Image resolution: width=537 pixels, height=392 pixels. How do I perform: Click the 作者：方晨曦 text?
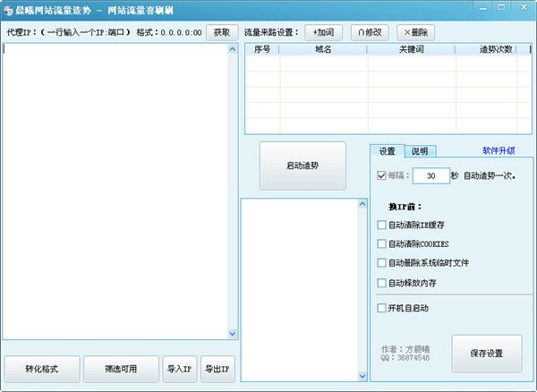click(405, 349)
